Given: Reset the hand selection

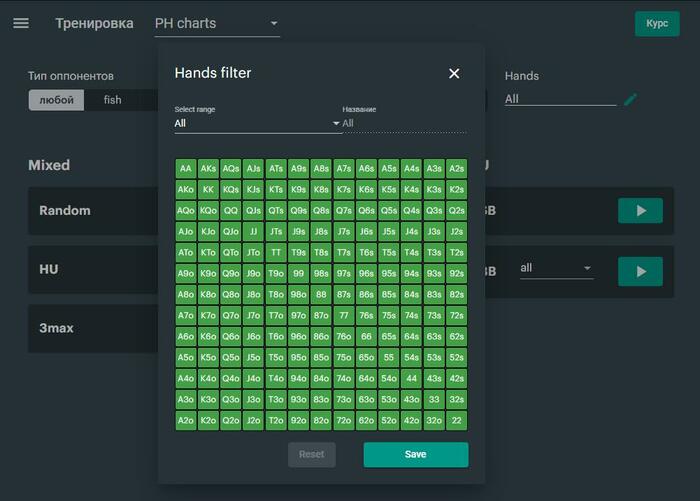Looking at the screenshot, I should (312, 455).
